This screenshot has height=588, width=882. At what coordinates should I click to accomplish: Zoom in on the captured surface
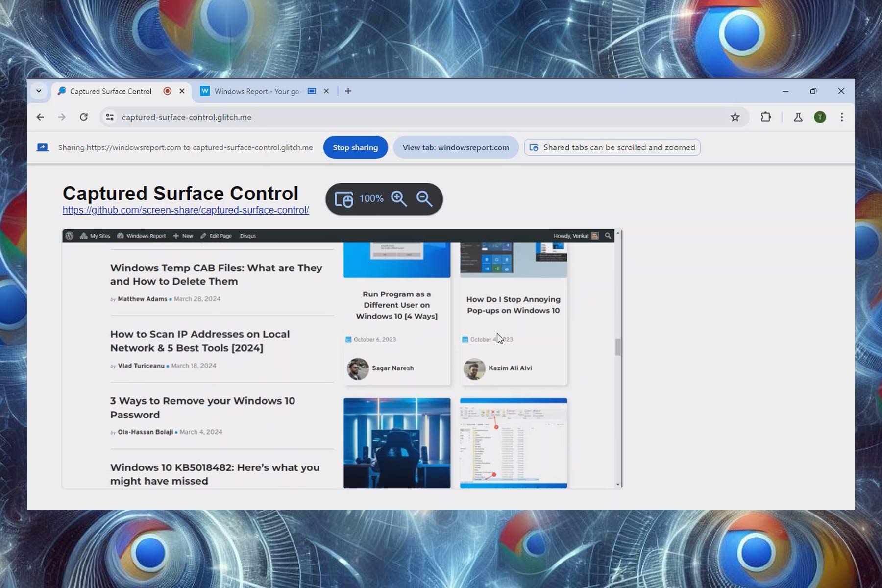pos(399,199)
